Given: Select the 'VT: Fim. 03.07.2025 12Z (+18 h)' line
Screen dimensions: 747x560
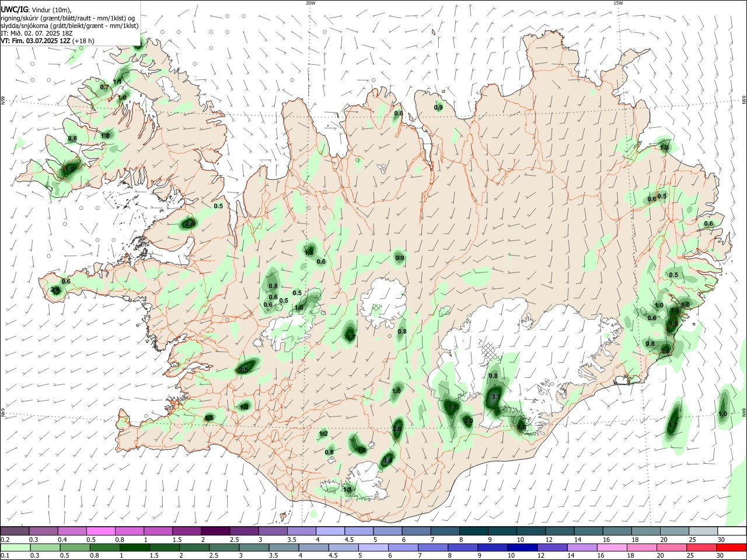Looking at the screenshot, I should point(47,41).
